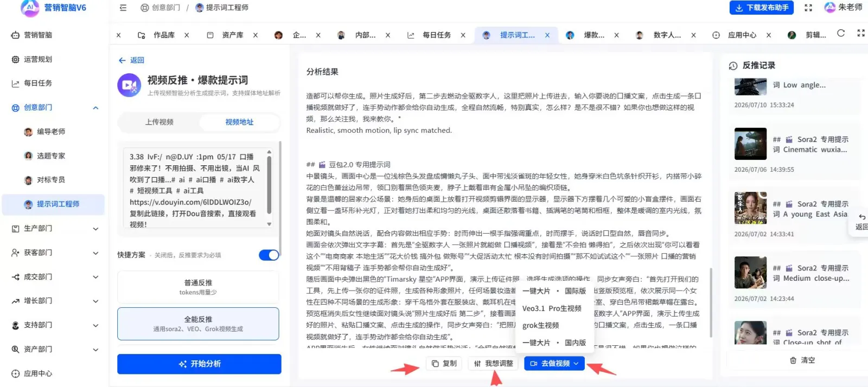Select the 视频地址 tab
This screenshot has height=387, width=868.
pyautogui.click(x=239, y=122)
